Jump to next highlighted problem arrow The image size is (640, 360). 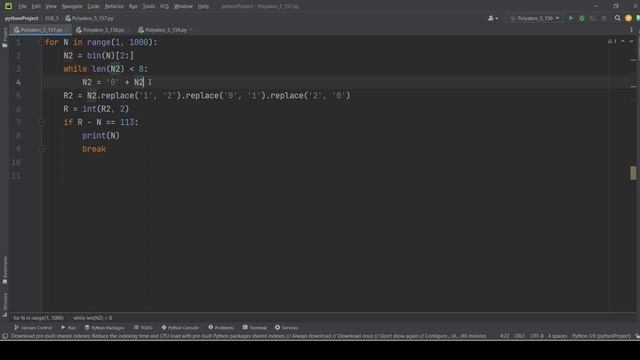point(631,41)
